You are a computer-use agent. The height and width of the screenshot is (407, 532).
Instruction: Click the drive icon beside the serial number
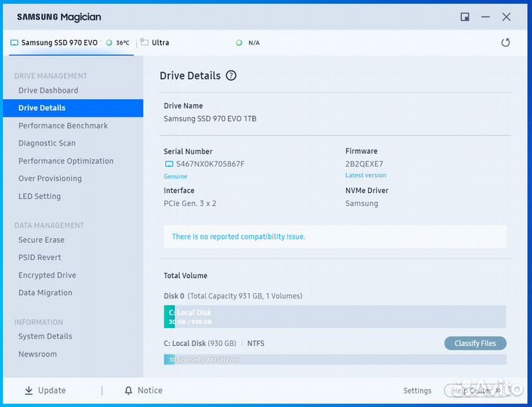(169, 164)
